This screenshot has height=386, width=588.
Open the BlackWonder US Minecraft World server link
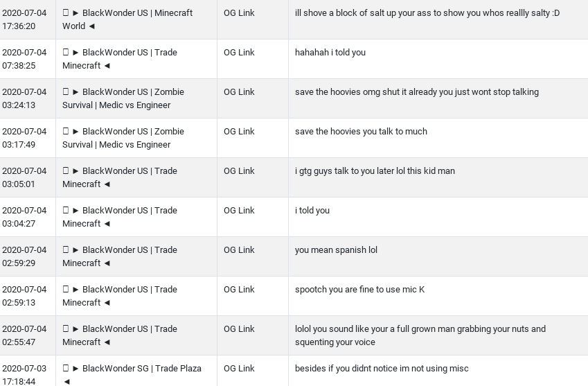tap(127, 19)
